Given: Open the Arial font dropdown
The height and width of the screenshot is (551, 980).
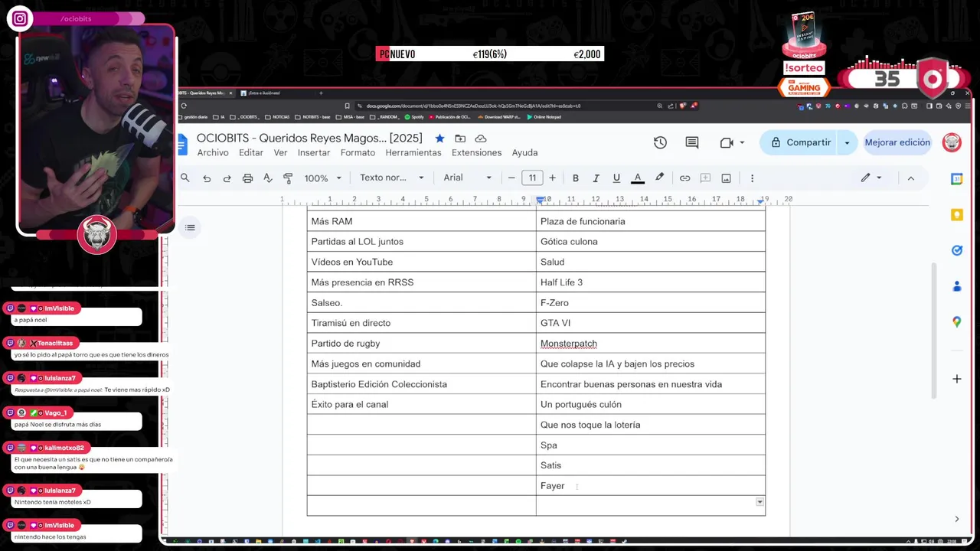Looking at the screenshot, I should (467, 178).
